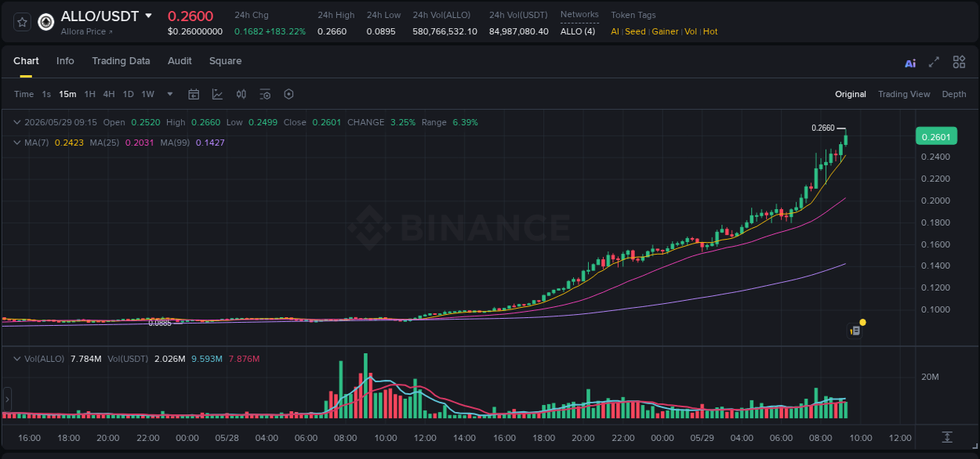Image resolution: width=980 pixels, height=459 pixels.
Task: Click the 24h High value 0.2660
Action: [x=332, y=31]
